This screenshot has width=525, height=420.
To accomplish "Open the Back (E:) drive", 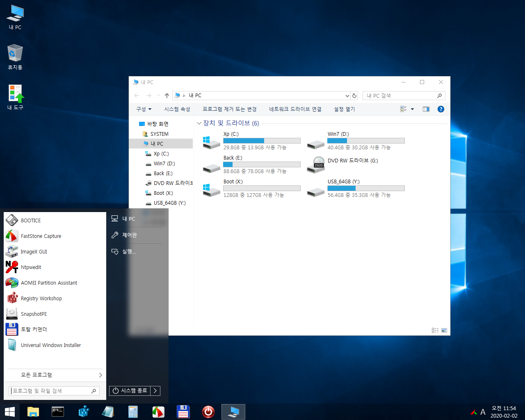I will tap(251, 164).
